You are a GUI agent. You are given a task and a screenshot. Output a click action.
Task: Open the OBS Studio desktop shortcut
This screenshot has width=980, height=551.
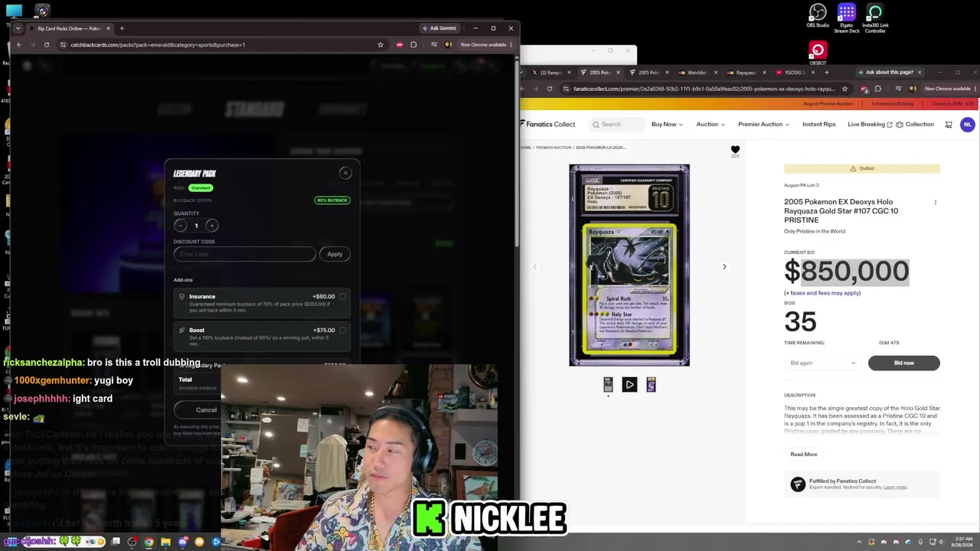(818, 16)
